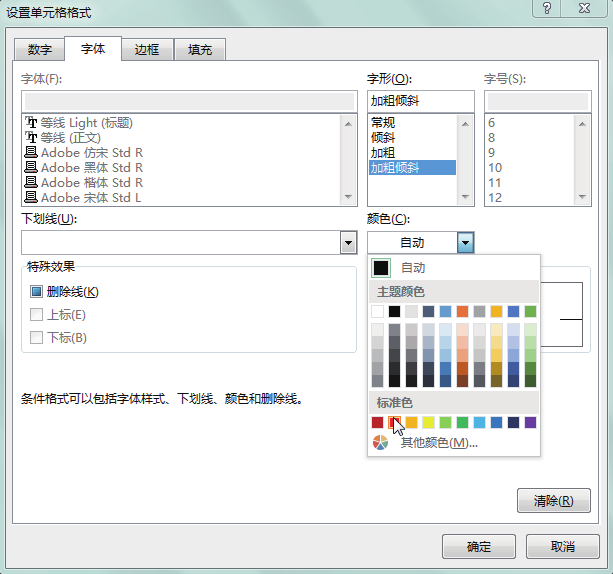Click the 清除(R) button

coord(554,500)
